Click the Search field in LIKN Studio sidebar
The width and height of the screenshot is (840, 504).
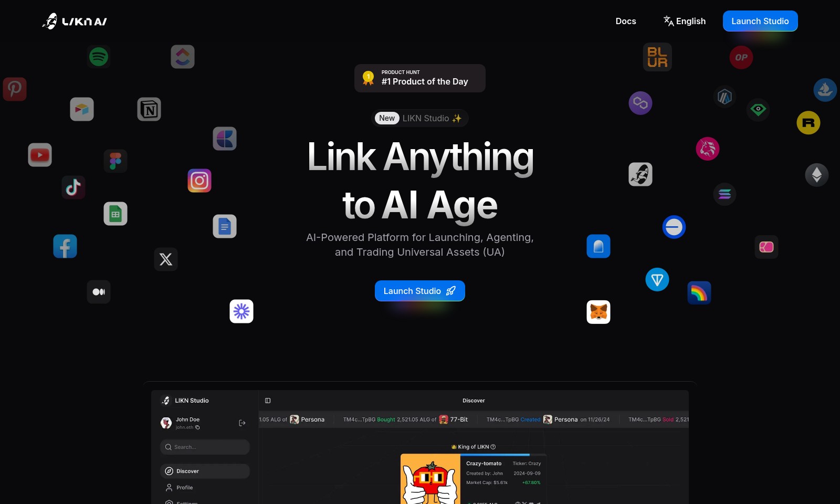point(205,447)
